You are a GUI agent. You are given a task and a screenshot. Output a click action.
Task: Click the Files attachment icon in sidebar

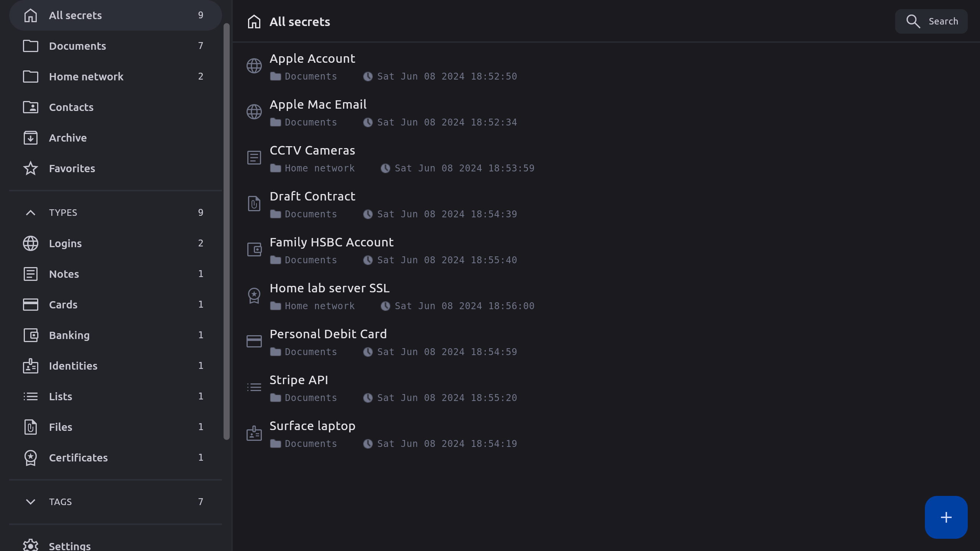pyautogui.click(x=31, y=427)
